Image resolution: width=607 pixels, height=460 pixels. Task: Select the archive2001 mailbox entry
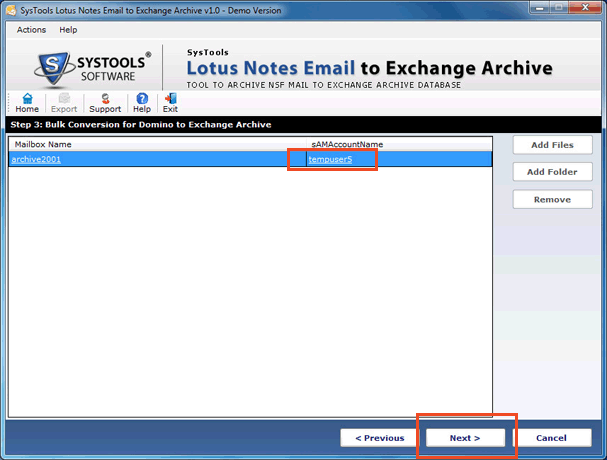tap(36, 159)
